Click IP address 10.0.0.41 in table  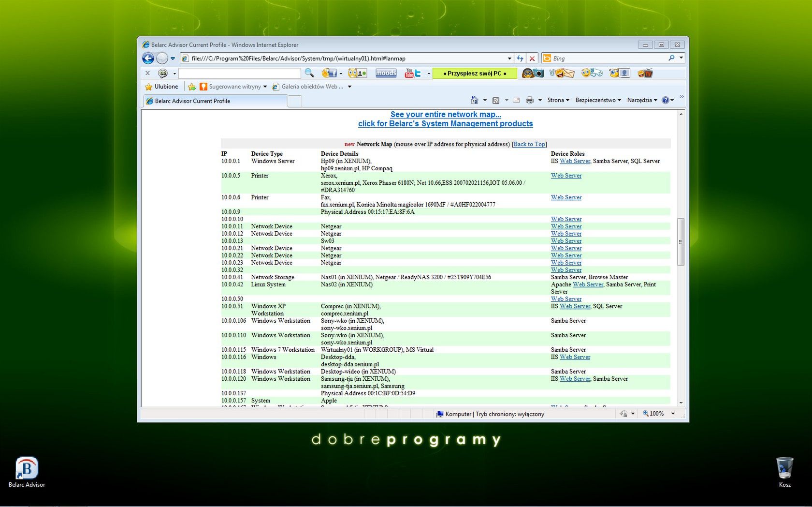tap(232, 277)
